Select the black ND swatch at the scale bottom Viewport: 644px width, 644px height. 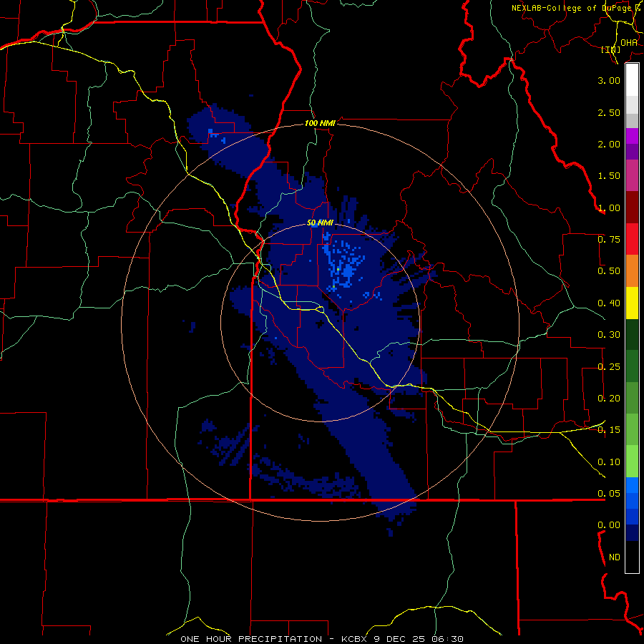tap(632, 557)
